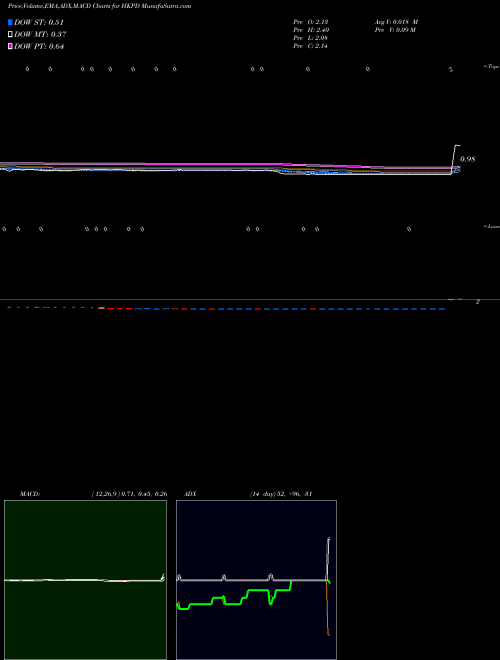
Task: Click the 'Pre V: 0.09 M' volume text
Action: click(x=396, y=30)
